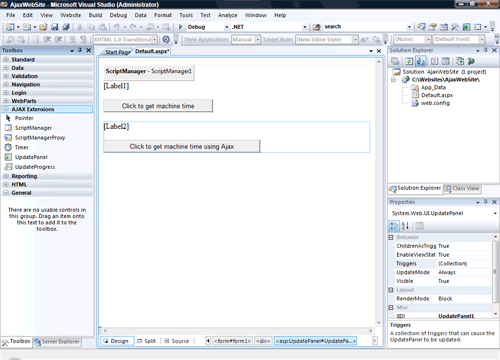Click the asp:UpdatePanel breadcrumb tag
500x360 pixels.
tap(315, 341)
